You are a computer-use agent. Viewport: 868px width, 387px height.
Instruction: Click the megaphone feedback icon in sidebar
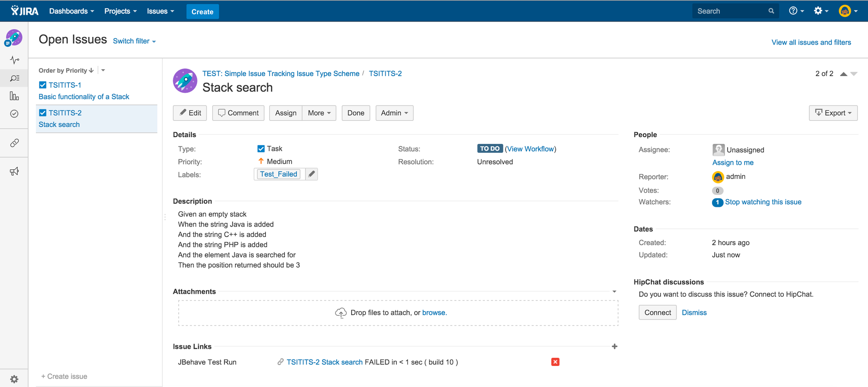(x=14, y=172)
